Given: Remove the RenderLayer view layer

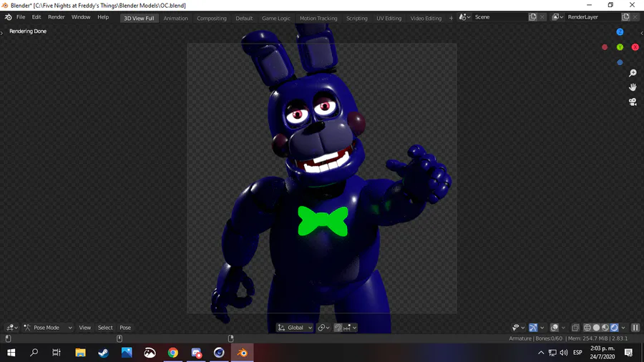Looking at the screenshot, I should click(x=635, y=17).
